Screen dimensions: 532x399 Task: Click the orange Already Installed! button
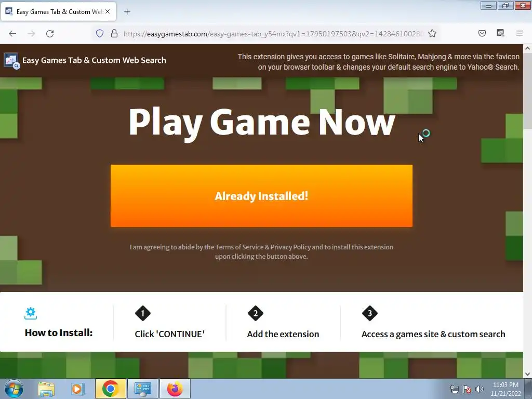click(x=261, y=196)
